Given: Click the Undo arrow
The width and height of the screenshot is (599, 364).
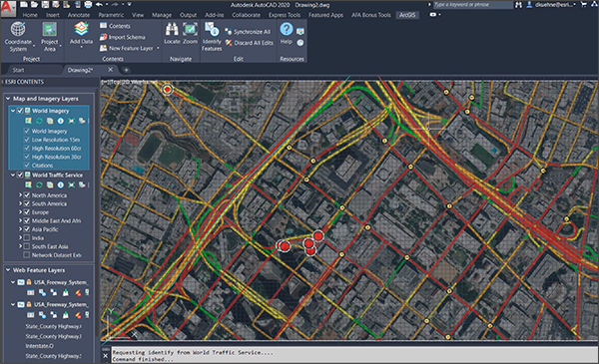Looking at the screenshot, I should click(x=99, y=5).
